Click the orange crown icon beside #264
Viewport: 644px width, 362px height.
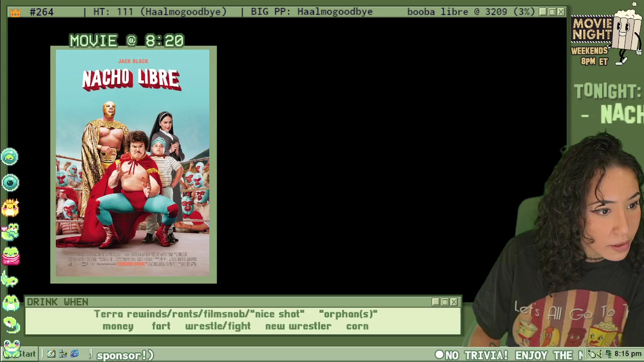pyautogui.click(x=15, y=13)
